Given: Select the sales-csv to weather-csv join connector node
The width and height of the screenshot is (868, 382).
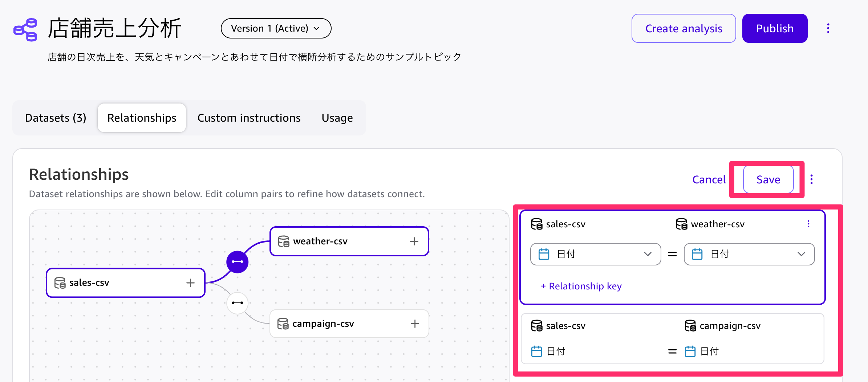Looking at the screenshot, I should pyautogui.click(x=238, y=262).
